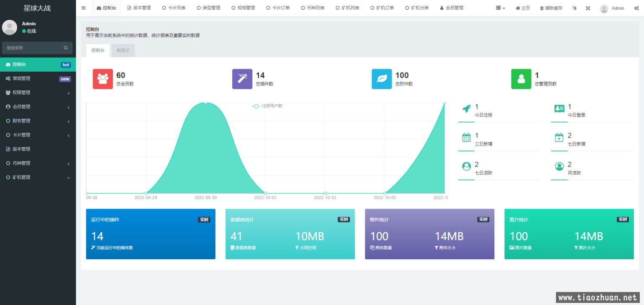644x305 pixels.
Task: Click the 运行中的插件 blue card
Action: point(151,234)
